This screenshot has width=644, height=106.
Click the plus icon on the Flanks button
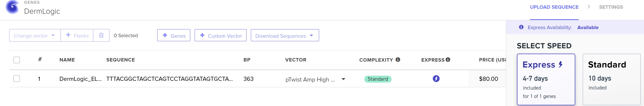pyautogui.click(x=68, y=35)
